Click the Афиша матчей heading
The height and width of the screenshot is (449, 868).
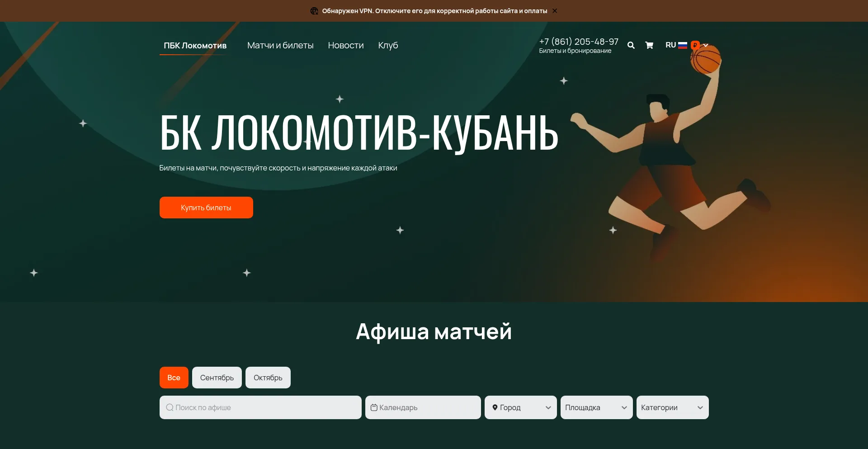[x=434, y=332]
